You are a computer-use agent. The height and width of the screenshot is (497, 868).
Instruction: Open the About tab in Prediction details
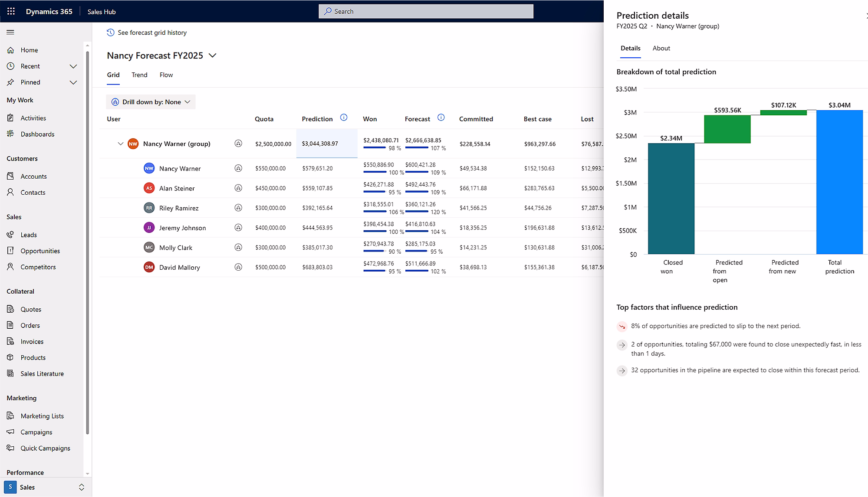click(x=661, y=48)
